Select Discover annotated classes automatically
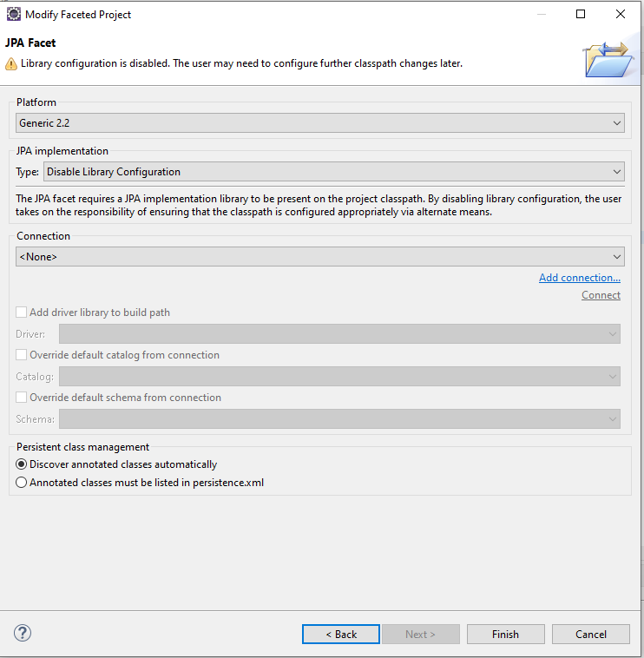The image size is (644, 658). click(x=22, y=464)
